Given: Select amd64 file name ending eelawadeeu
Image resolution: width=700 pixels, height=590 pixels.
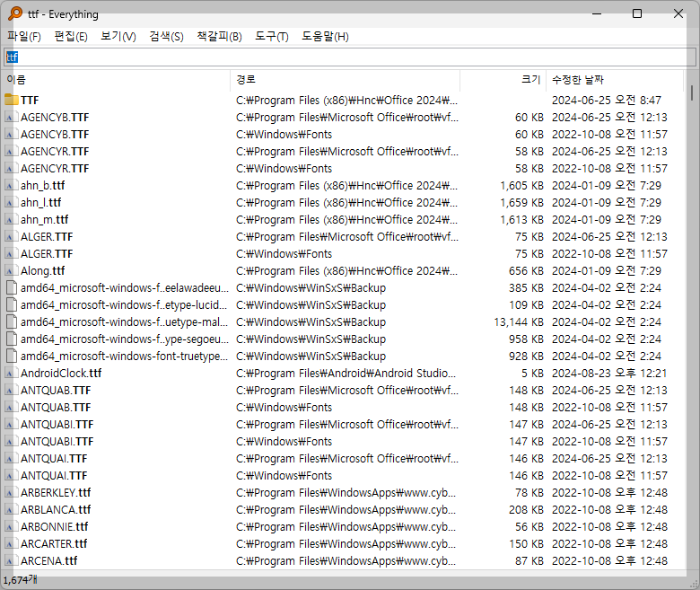Looking at the screenshot, I should (x=125, y=287).
